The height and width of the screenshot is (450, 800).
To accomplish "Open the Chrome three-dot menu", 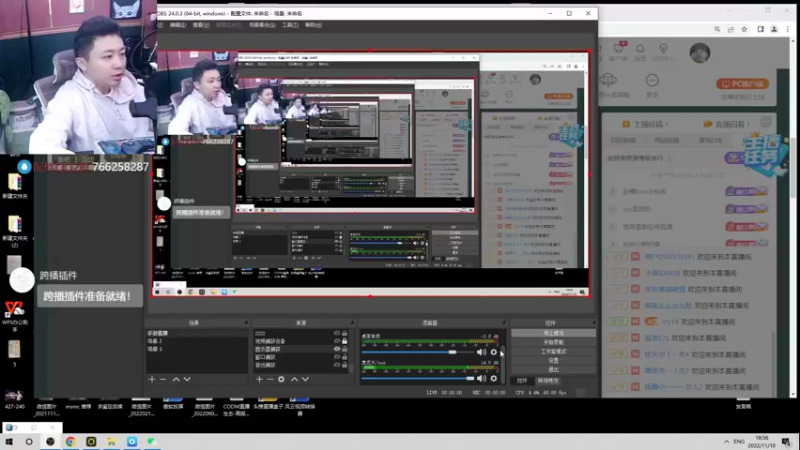I will coord(788,30).
